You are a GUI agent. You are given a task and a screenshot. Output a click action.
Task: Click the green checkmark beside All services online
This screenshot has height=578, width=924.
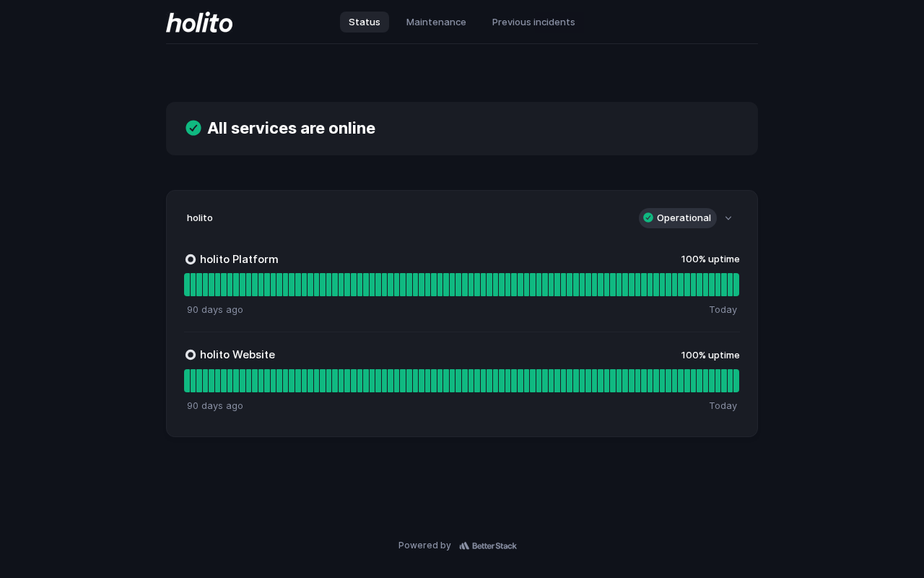pos(193,128)
